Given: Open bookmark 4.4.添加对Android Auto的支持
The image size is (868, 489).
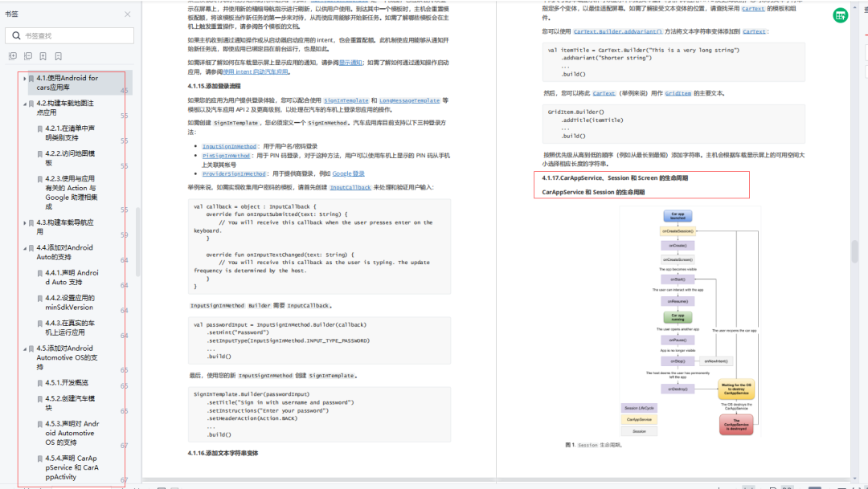Looking at the screenshot, I should (65, 252).
